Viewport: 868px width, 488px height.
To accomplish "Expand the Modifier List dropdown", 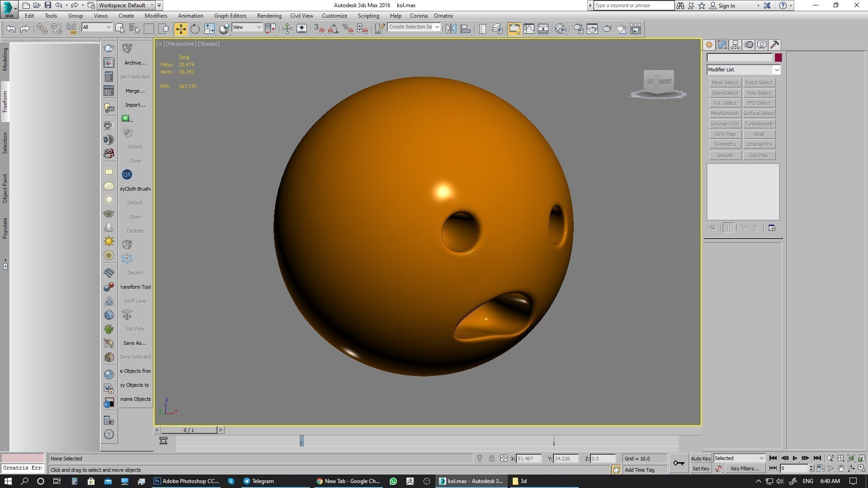I will click(x=776, y=70).
